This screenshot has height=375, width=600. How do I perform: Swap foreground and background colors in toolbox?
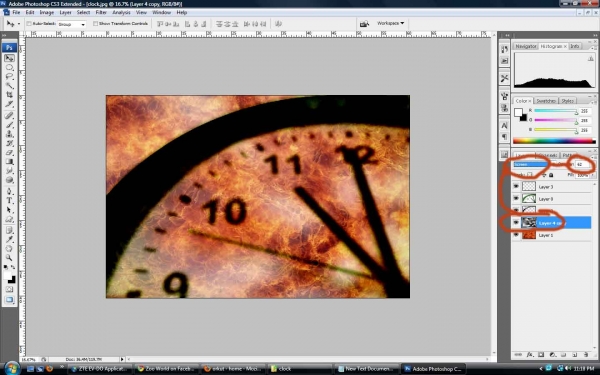(13, 267)
